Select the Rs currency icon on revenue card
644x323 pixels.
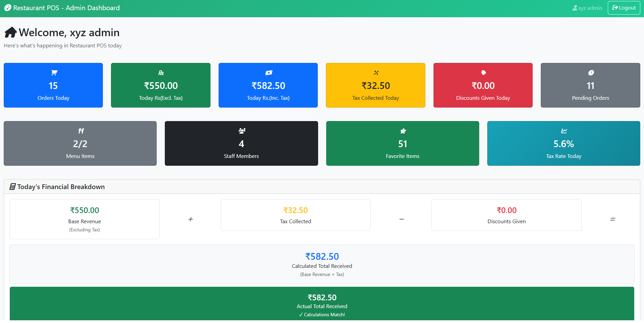coord(161,72)
